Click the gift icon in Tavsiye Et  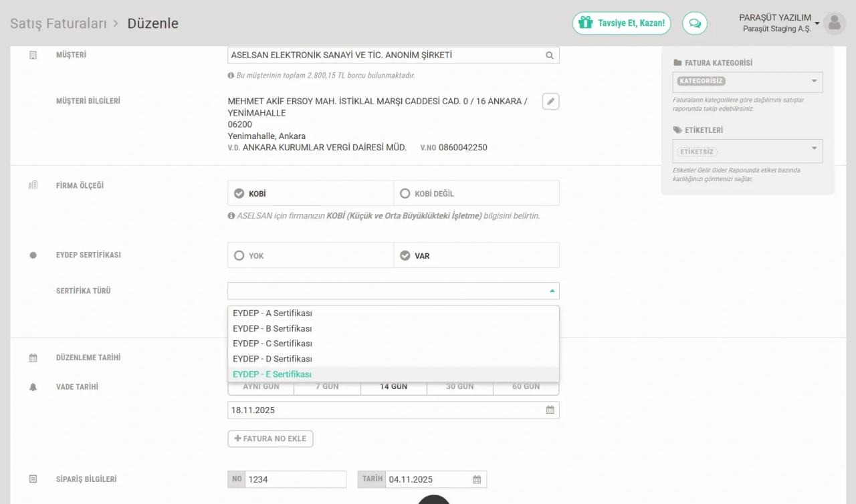586,23
